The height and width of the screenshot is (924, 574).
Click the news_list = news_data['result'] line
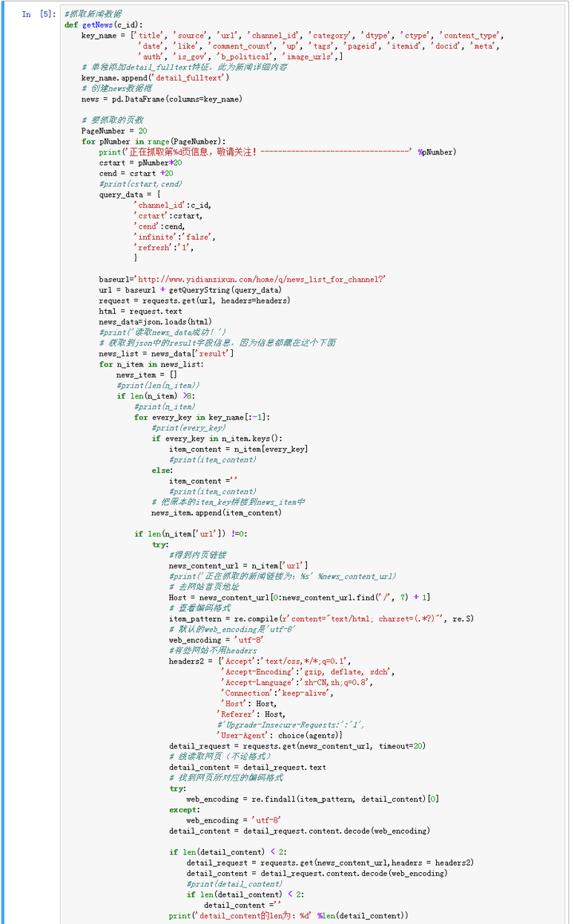pos(166,353)
